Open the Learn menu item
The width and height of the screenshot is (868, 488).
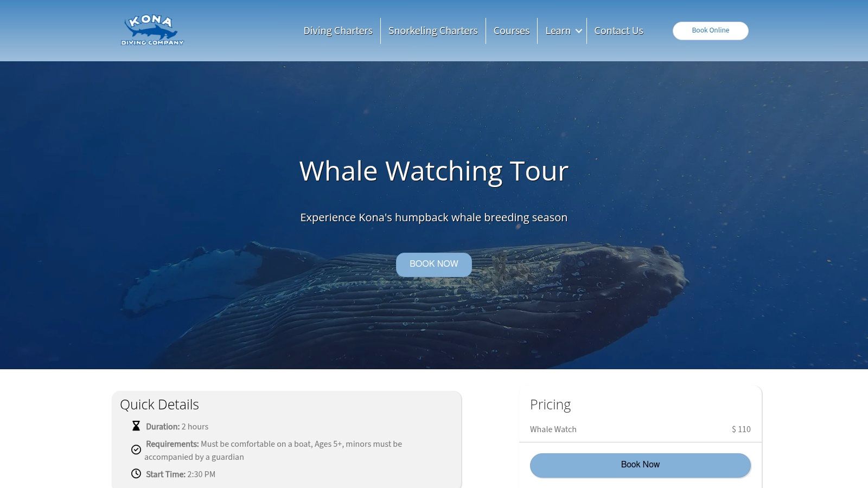tap(558, 31)
